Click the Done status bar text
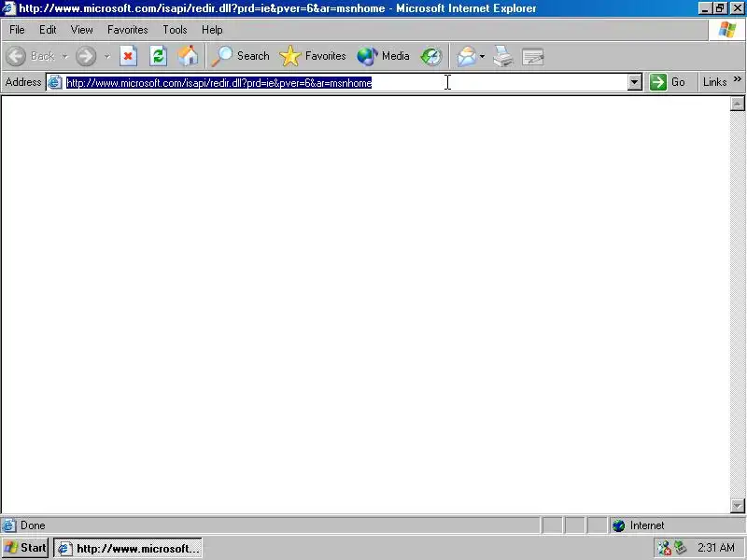The height and width of the screenshot is (560, 747). pyautogui.click(x=33, y=525)
